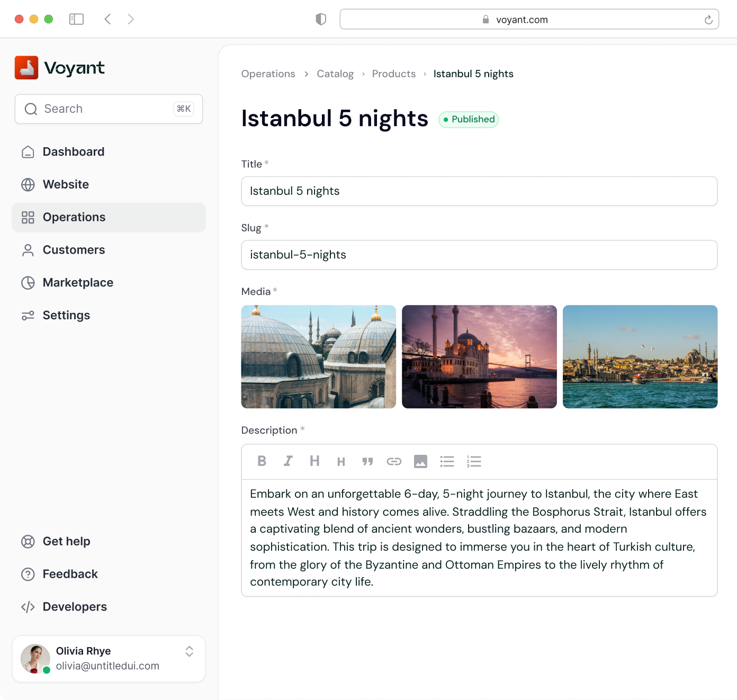Screen dimensions: 737x700
Task: Click the search magnifier icon
Action: (31, 109)
